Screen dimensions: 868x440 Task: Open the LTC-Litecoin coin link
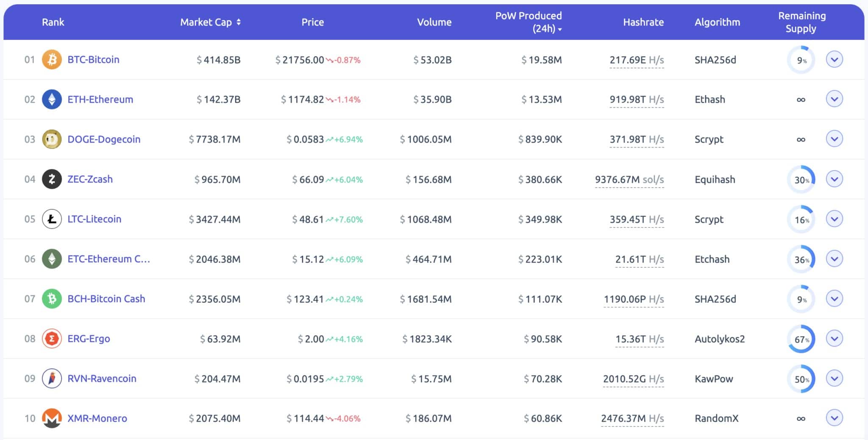click(x=95, y=219)
